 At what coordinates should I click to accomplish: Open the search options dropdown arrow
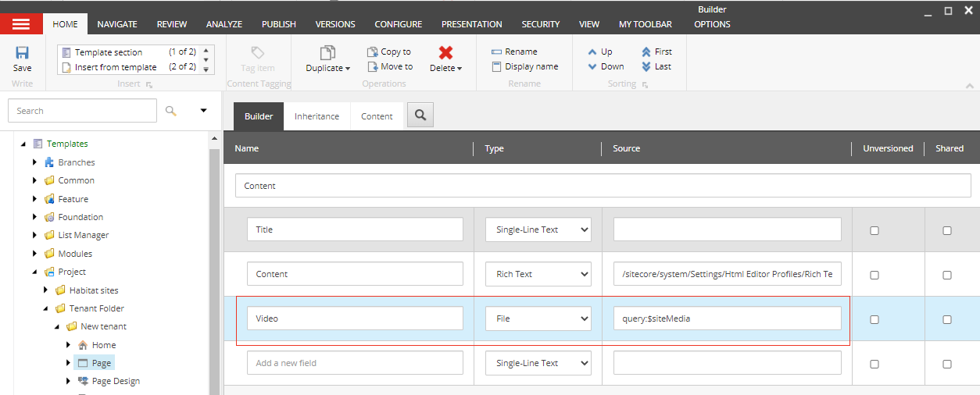(x=204, y=111)
